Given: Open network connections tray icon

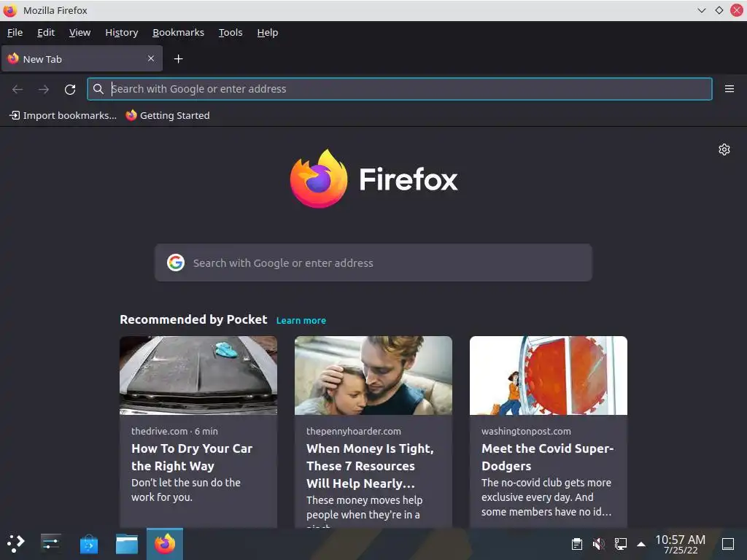Looking at the screenshot, I should coord(620,543).
